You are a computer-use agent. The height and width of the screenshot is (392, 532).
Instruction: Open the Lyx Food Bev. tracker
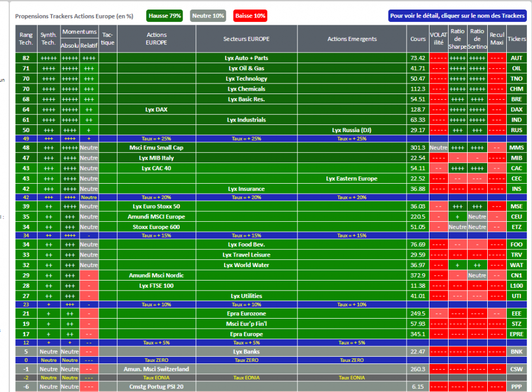coord(246,244)
